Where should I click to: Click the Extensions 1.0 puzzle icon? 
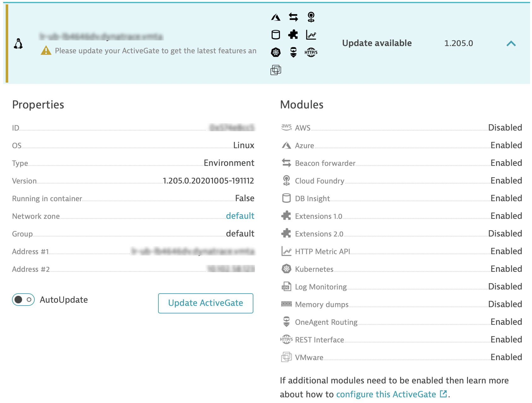pos(286,216)
